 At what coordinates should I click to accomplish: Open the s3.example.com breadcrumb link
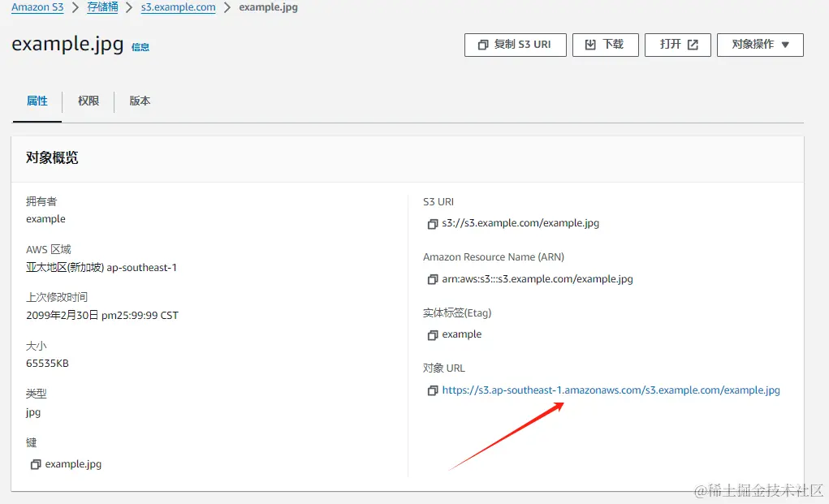coord(178,7)
